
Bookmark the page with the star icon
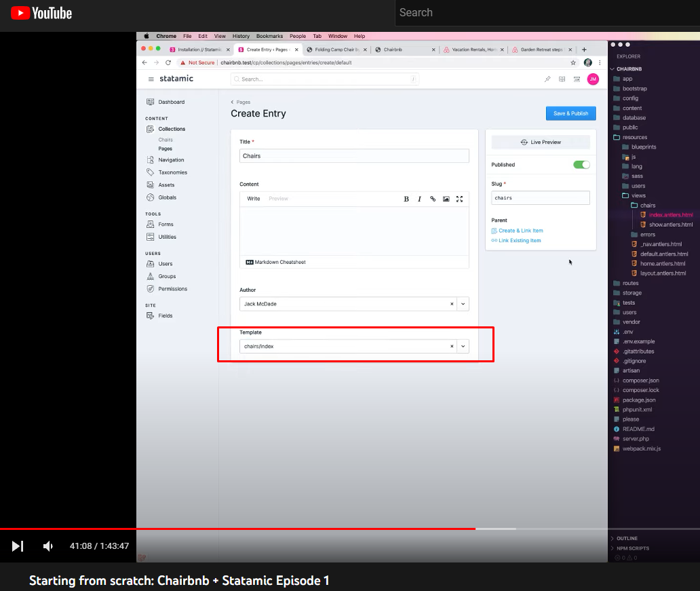(x=572, y=62)
